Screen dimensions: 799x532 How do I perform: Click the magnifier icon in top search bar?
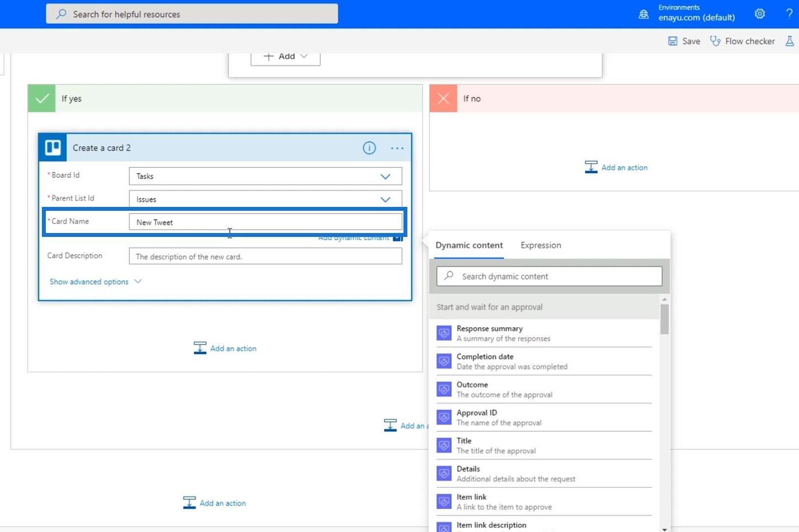coord(61,14)
